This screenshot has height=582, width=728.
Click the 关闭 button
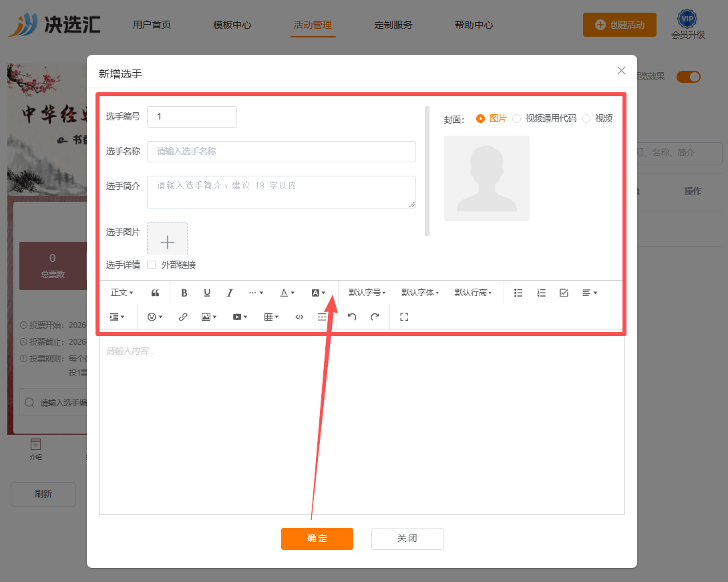point(407,539)
